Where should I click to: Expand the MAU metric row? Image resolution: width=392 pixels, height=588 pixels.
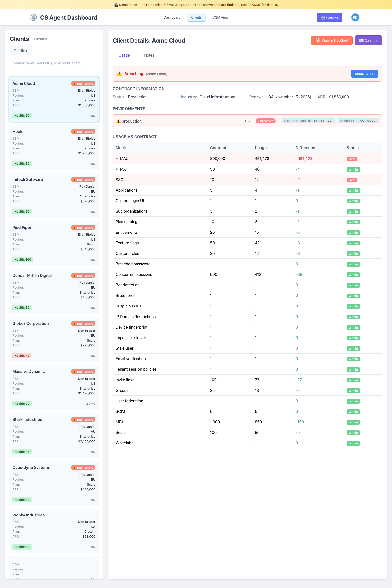coord(117,159)
